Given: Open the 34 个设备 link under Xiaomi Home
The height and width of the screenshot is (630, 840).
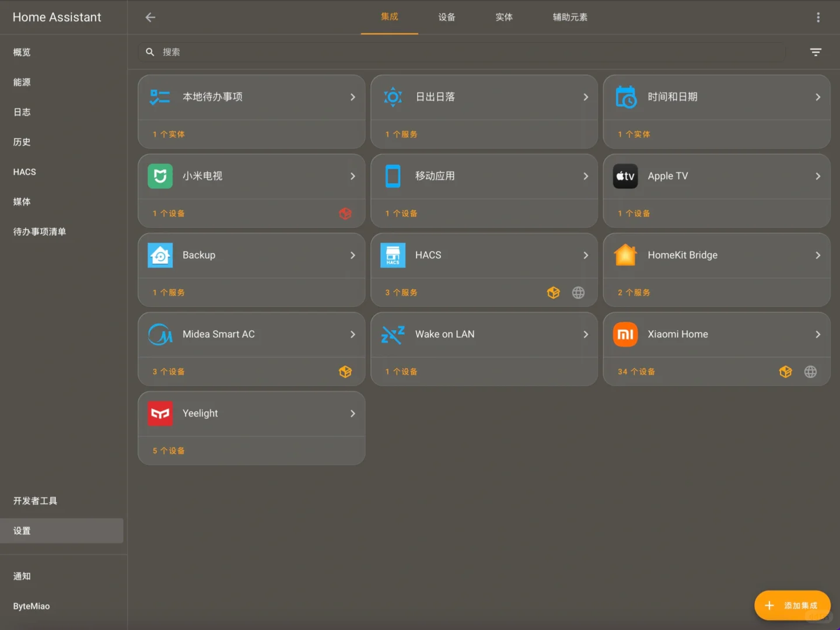Looking at the screenshot, I should click(636, 372).
